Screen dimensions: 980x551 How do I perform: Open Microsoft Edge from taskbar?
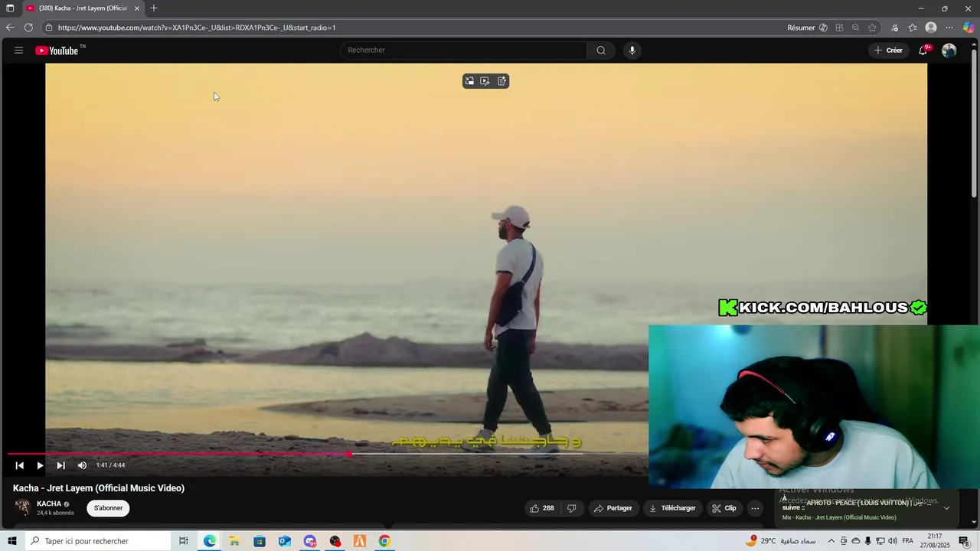click(x=209, y=541)
